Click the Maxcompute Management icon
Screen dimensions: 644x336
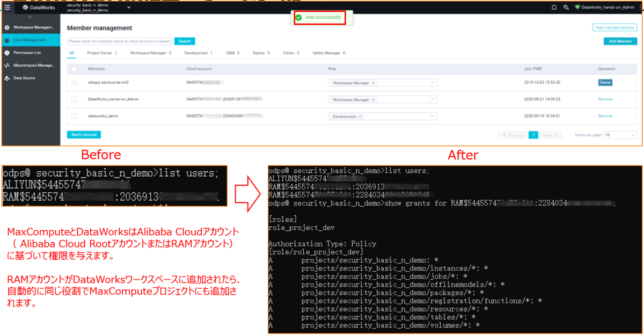(x=6, y=65)
